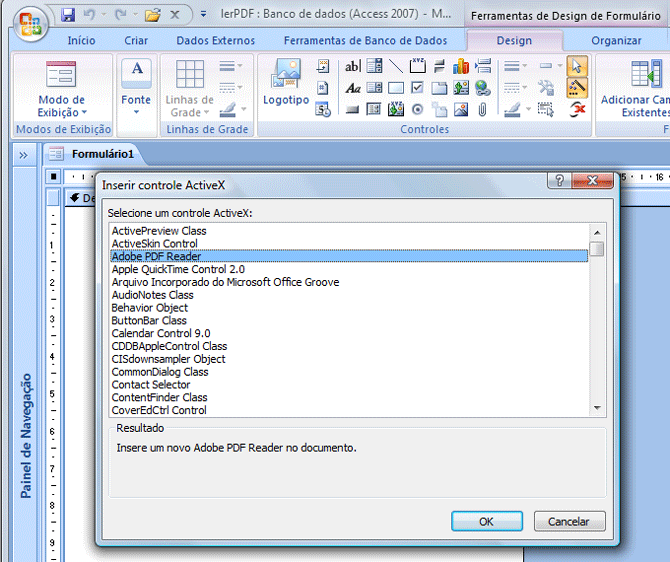
Task: Click ActiveX list scroll up arrow
Action: coord(597,232)
